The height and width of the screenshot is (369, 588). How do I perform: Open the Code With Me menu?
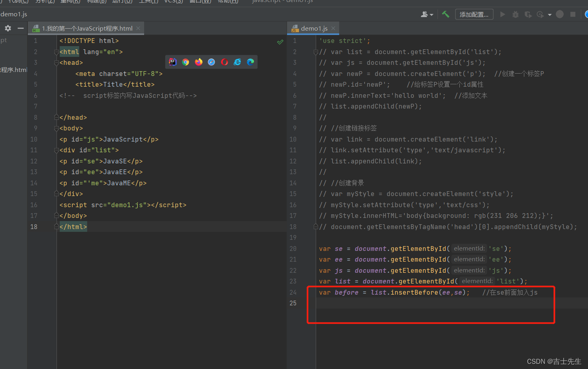(427, 14)
